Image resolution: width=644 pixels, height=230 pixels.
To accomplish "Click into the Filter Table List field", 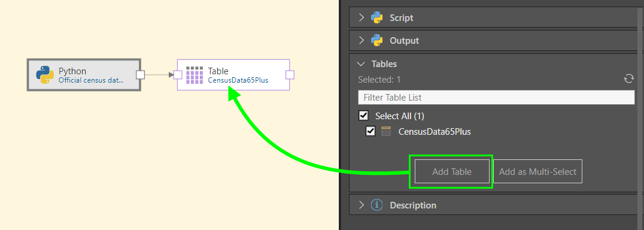I will tap(496, 98).
